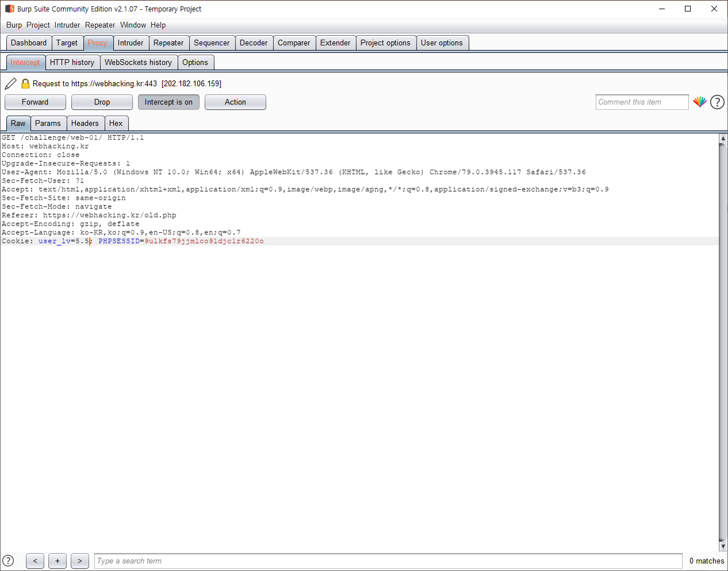
Task: Click the Referer header line
Action: [89, 215]
